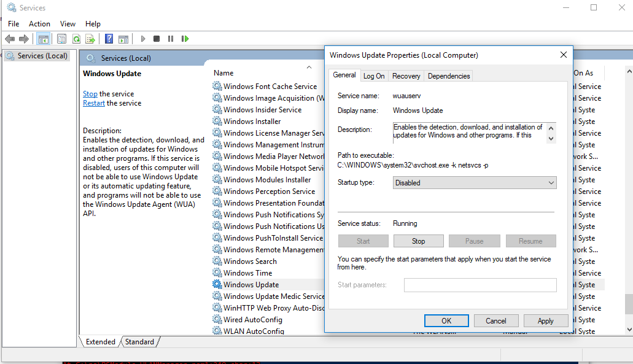Click the Forward navigation arrow

23,39
